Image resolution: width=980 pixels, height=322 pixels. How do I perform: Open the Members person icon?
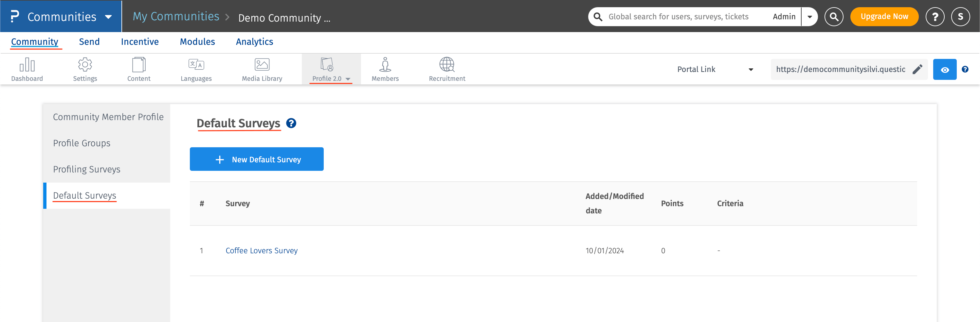pos(385,65)
